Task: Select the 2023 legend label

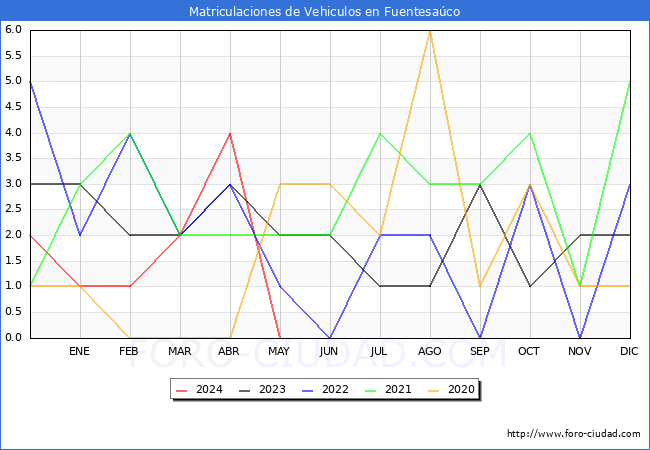Action: click(x=272, y=390)
